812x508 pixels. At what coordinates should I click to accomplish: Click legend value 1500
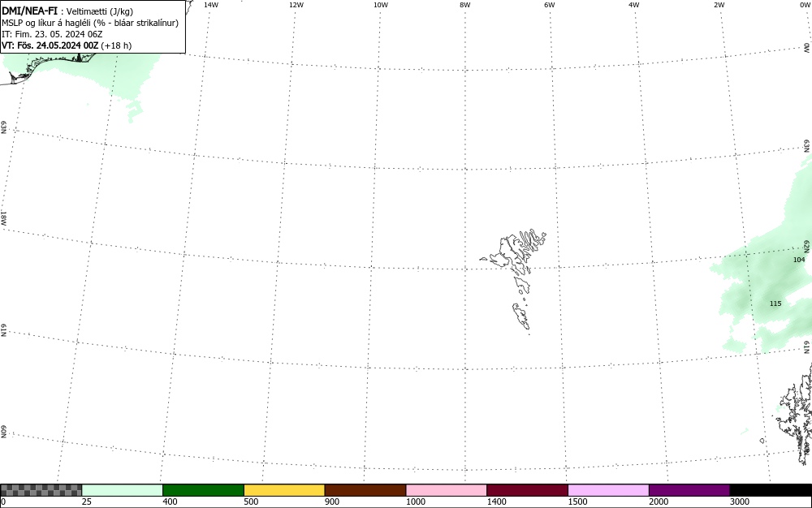577,502
